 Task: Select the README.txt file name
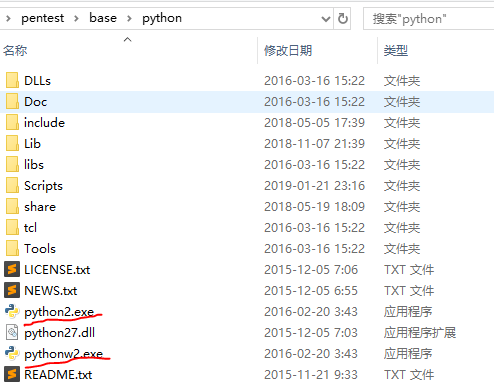pos(58,375)
